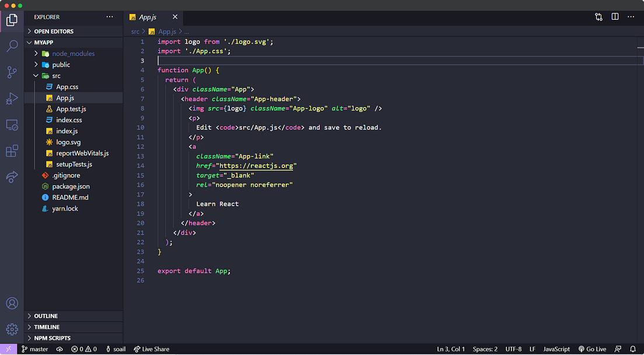Open the Manage gear icon
Screen dimensions: 644x355
point(12,330)
